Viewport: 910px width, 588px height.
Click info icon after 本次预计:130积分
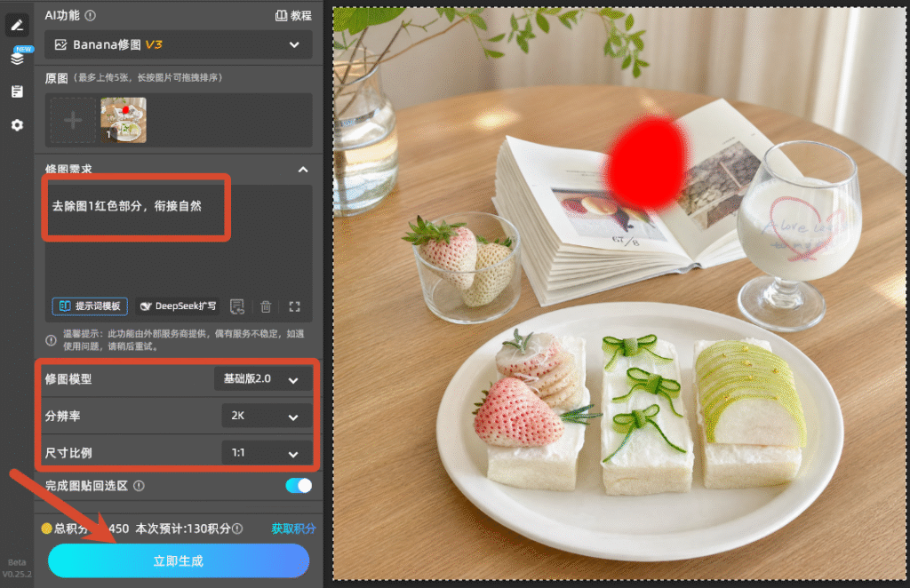[237, 528]
